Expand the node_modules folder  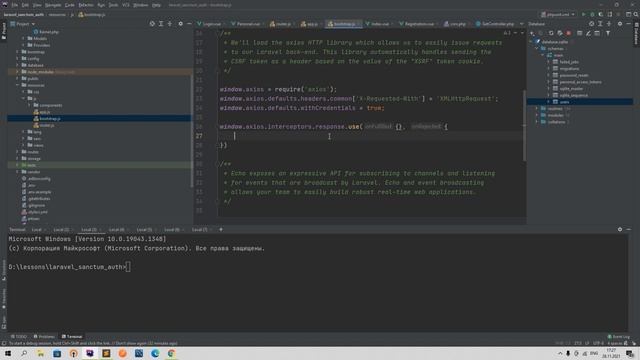coord(18,72)
